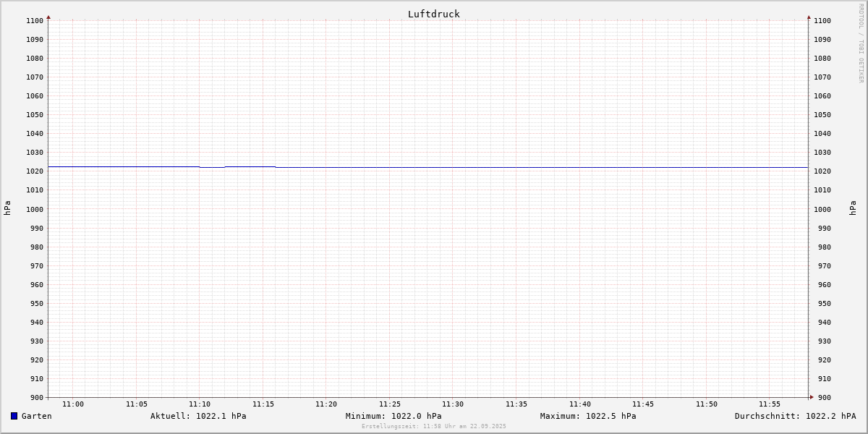Click the Luftdruck chart title

click(433, 14)
